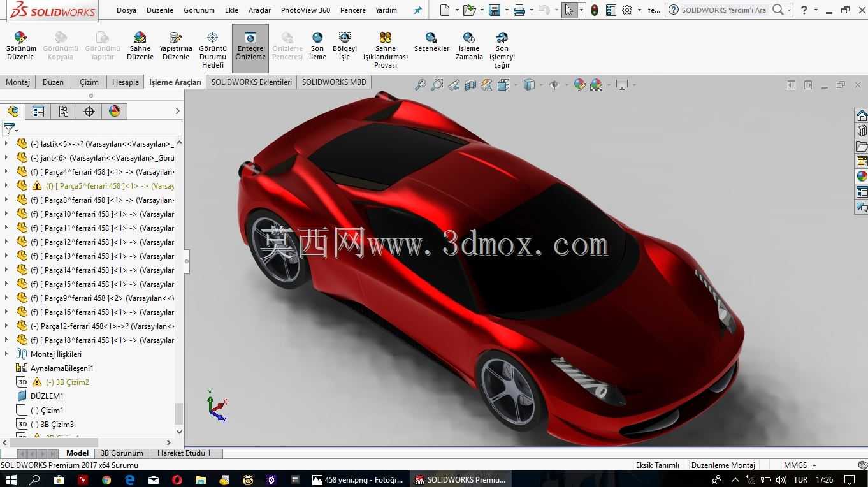Click the Rebuild traffic light icon
Image resolution: width=868 pixels, height=487 pixels.
[595, 10]
